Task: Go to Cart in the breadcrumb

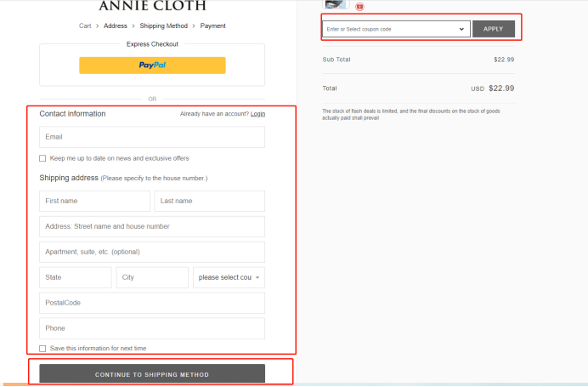Action: [85, 26]
